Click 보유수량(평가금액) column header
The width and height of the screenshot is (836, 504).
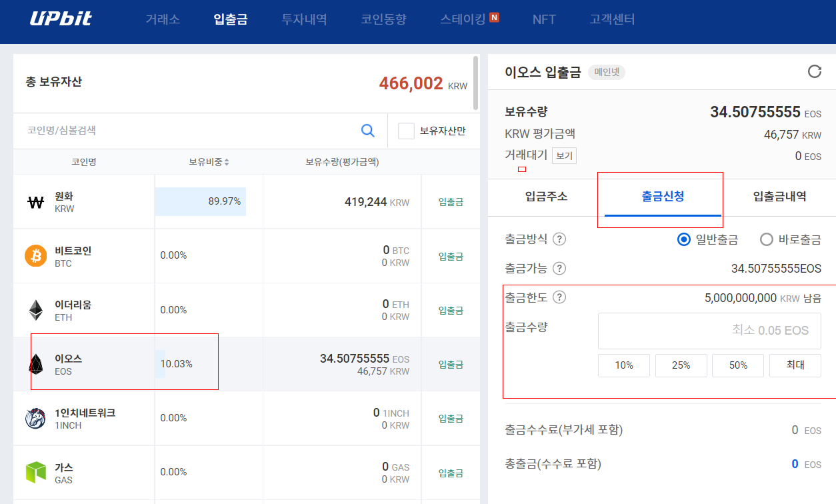342,162
